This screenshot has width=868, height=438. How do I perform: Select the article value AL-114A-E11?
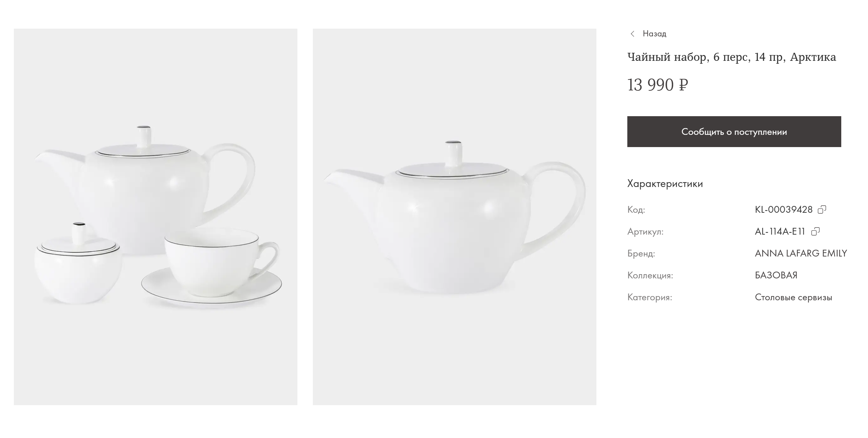[x=780, y=232]
